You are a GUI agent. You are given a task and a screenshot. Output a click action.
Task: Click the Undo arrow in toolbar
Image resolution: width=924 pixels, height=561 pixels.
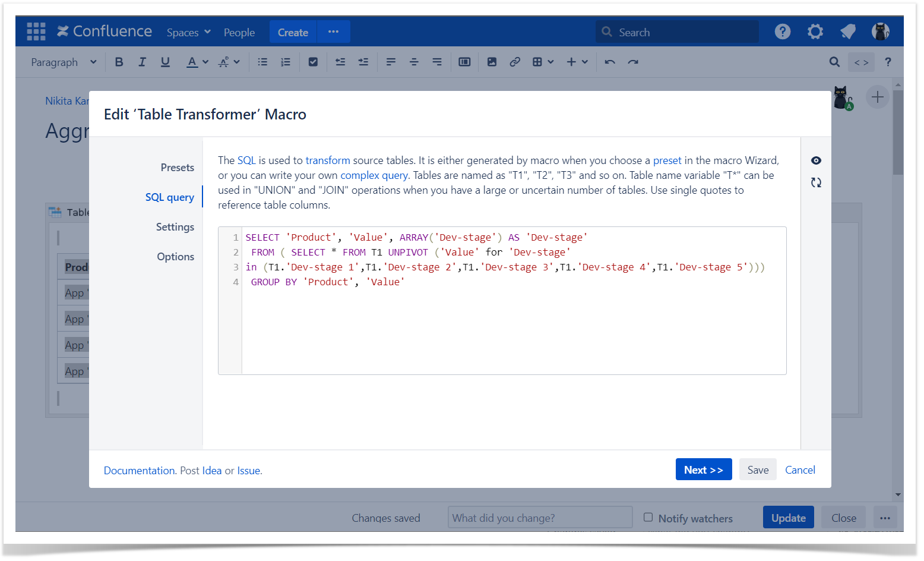(610, 62)
